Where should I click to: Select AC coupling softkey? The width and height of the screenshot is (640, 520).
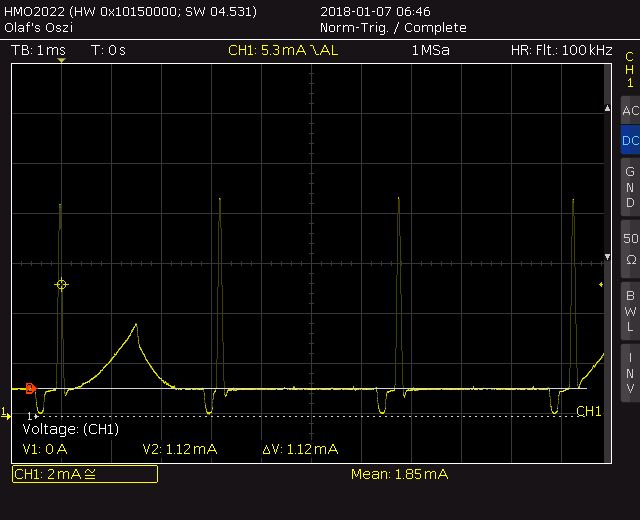coord(630,110)
